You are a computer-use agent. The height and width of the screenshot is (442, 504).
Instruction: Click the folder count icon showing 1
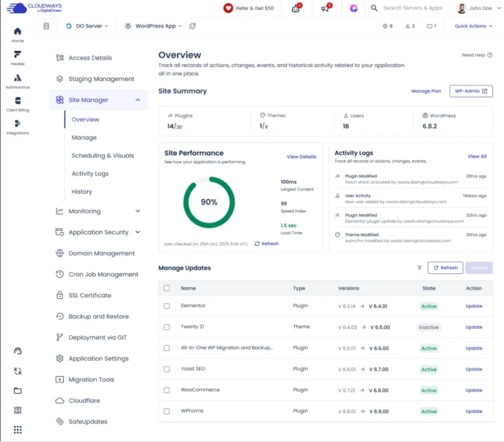[429, 26]
